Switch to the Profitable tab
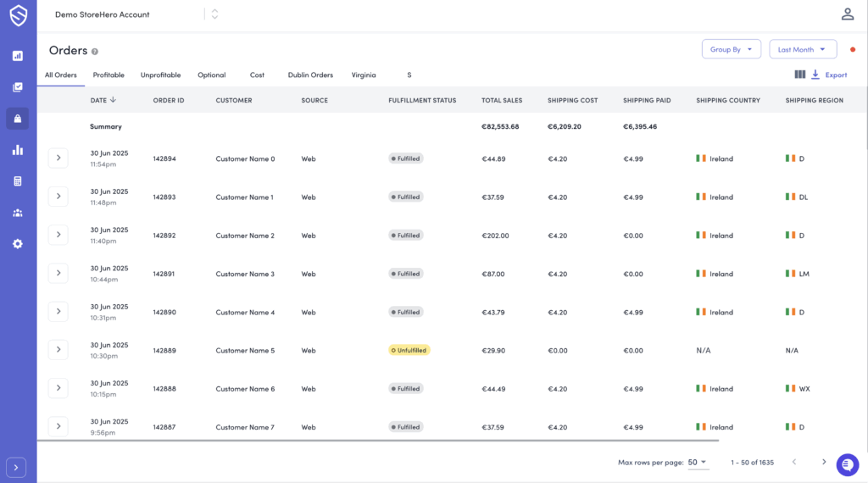This screenshot has width=868, height=483. point(108,75)
